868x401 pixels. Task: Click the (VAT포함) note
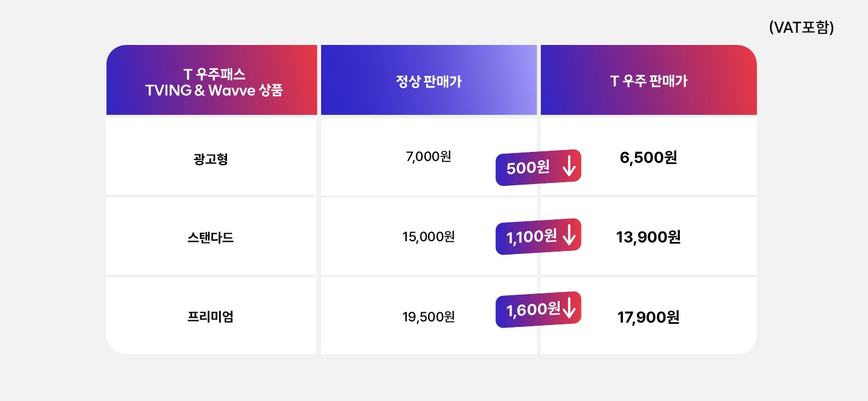[x=801, y=27]
